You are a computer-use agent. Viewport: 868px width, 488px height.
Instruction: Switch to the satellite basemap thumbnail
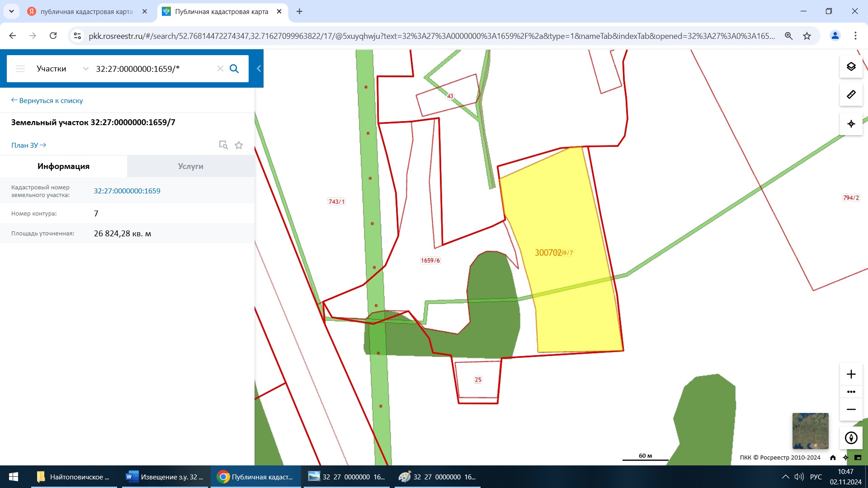[x=810, y=431]
